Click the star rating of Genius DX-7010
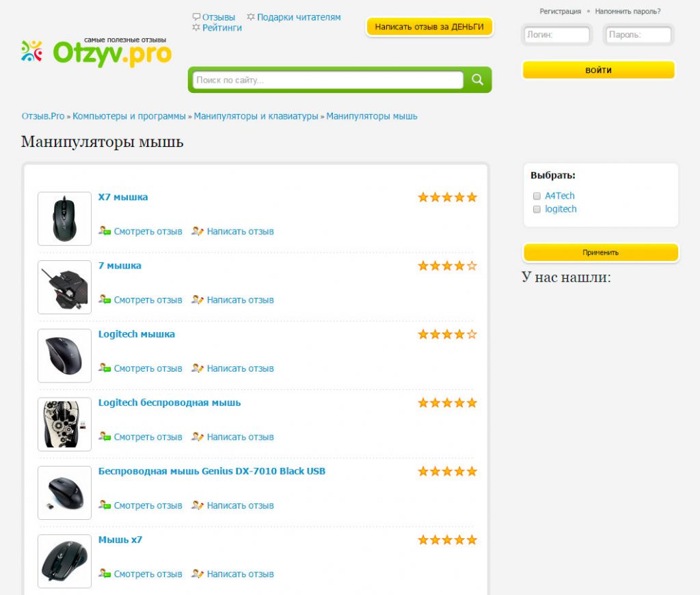 [447, 471]
